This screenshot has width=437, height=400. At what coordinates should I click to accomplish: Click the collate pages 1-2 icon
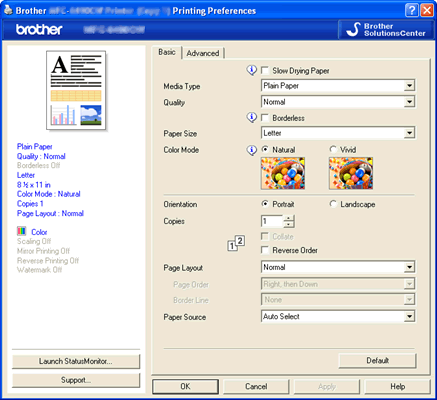pyautogui.click(x=236, y=243)
